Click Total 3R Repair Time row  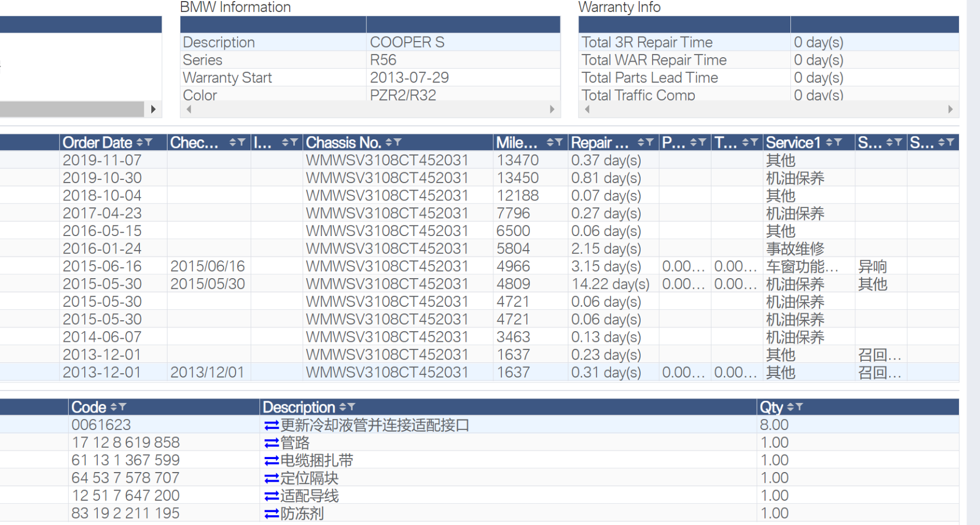(x=768, y=43)
